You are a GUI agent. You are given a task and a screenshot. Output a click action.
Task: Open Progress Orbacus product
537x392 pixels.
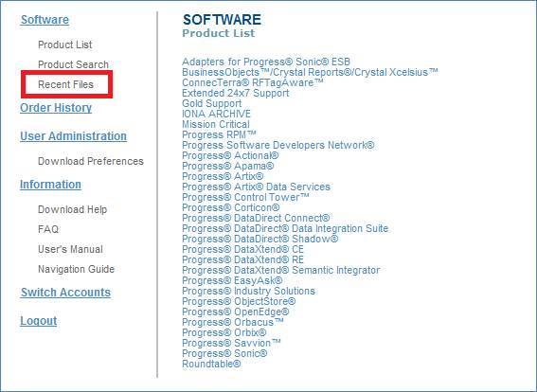pos(233,322)
